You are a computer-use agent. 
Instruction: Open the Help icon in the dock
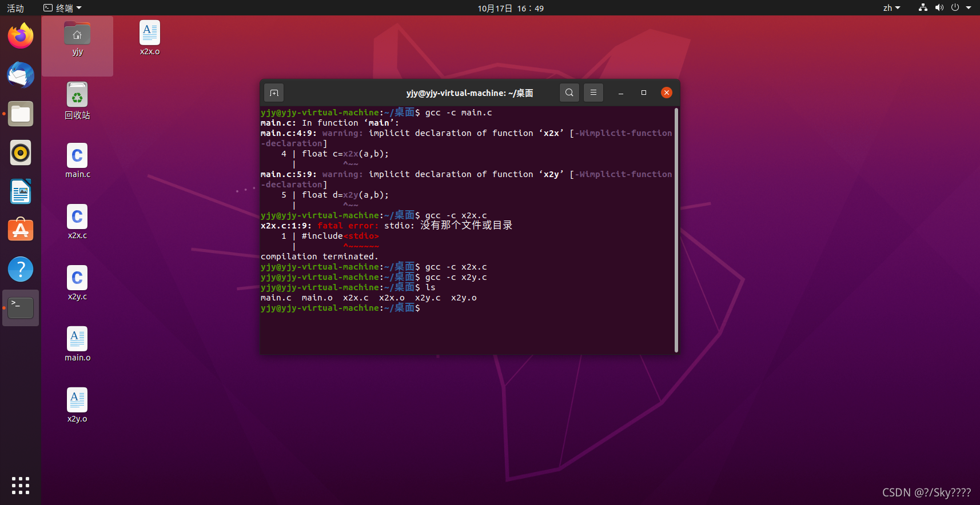tap(21, 269)
